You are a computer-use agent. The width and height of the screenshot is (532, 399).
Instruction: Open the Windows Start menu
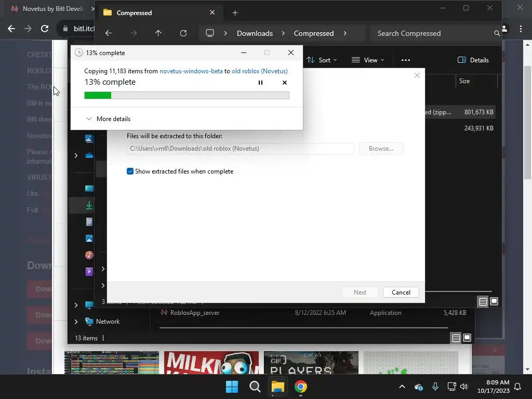(x=232, y=387)
